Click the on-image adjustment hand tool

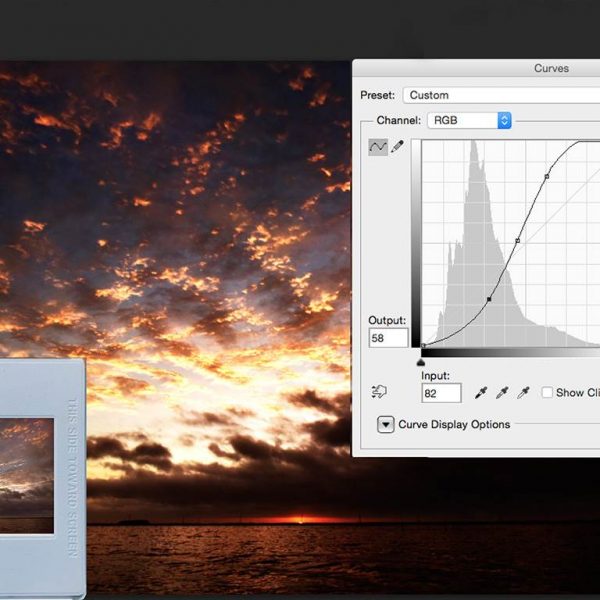(379, 392)
